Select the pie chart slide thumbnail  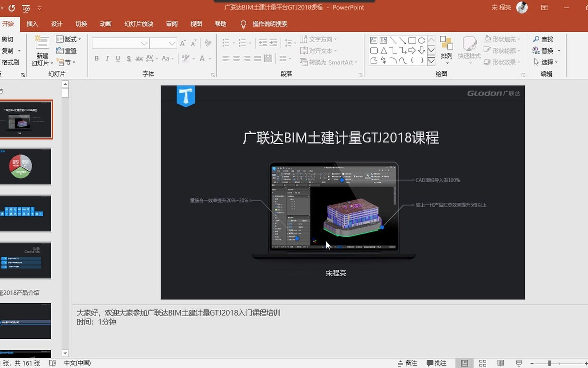click(26, 167)
